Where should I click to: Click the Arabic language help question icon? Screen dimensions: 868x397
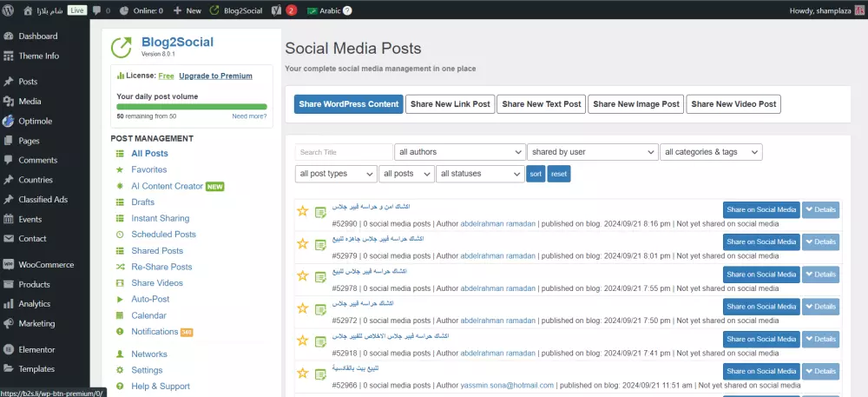click(x=347, y=10)
